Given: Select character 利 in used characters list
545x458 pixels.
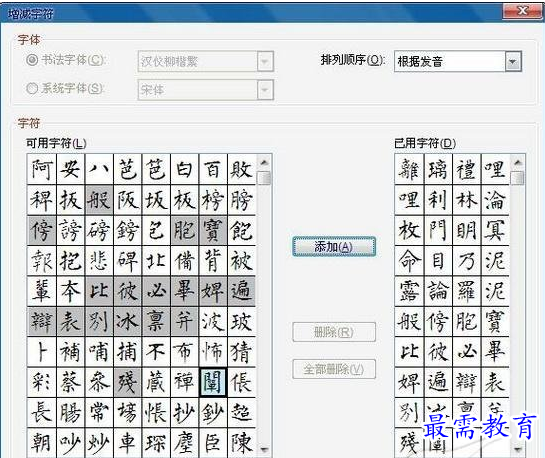Looking at the screenshot, I should tap(438, 200).
